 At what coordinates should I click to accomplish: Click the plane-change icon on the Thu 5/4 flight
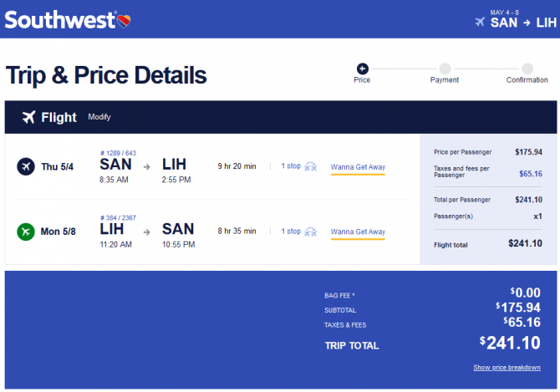pyautogui.click(x=310, y=166)
